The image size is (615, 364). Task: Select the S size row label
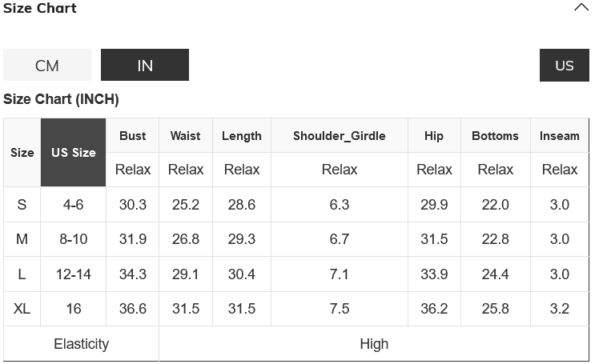(x=22, y=205)
